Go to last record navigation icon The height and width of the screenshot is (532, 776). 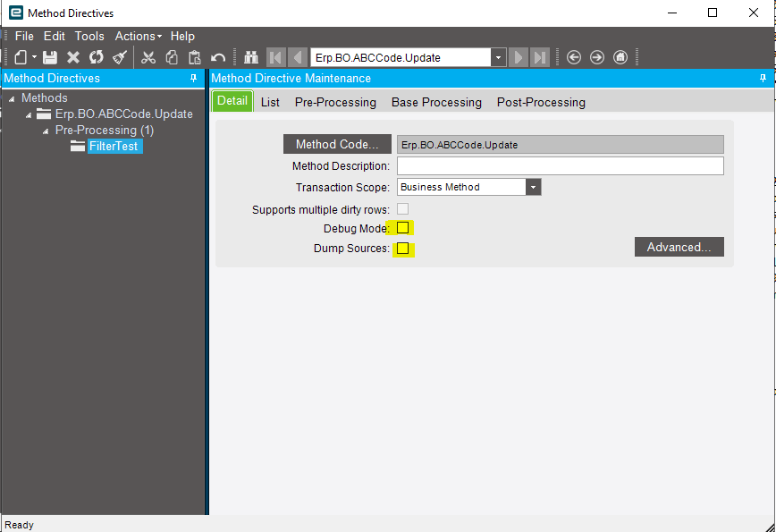pyautogui.click(x=539, y=57)
